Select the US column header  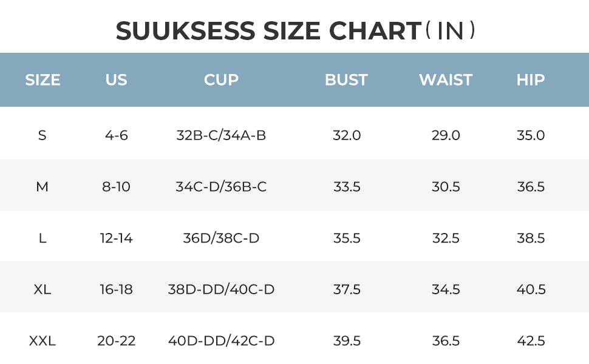click(116, 80)
